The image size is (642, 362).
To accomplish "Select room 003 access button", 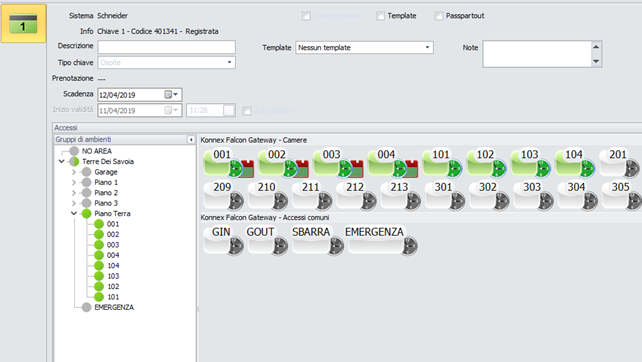I will coord(338,163).
